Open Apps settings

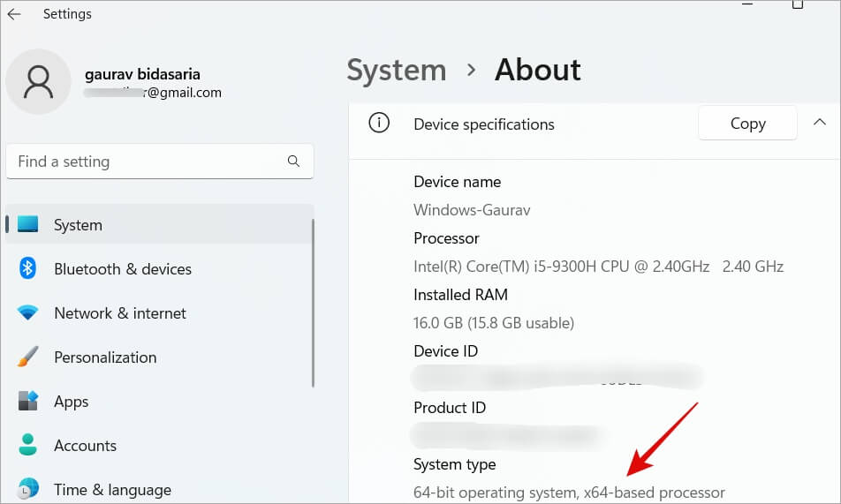click(159, 401)
